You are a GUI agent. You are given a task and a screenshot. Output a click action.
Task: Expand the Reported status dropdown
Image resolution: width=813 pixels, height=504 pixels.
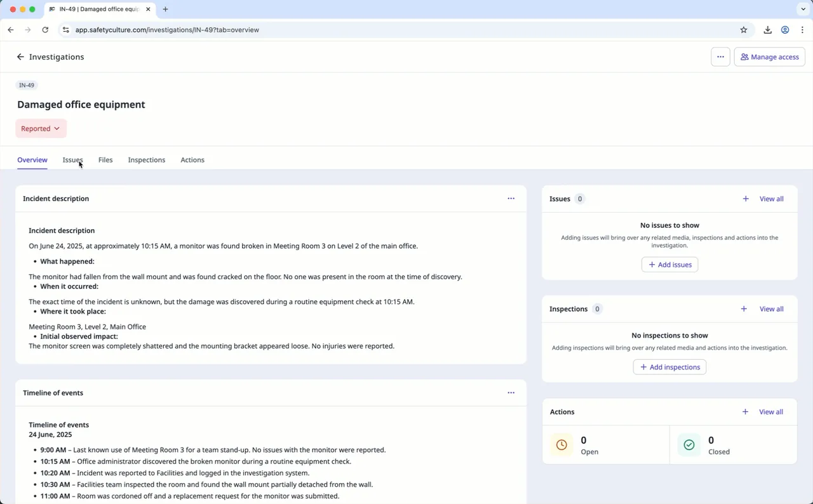tap(41, 129)
